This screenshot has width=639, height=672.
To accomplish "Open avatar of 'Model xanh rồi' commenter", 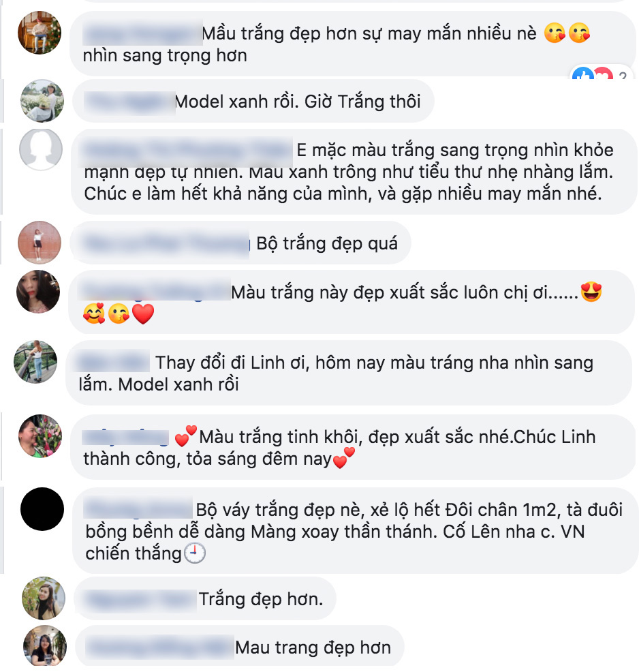I will pyautogui.click(x=42, y=101).
